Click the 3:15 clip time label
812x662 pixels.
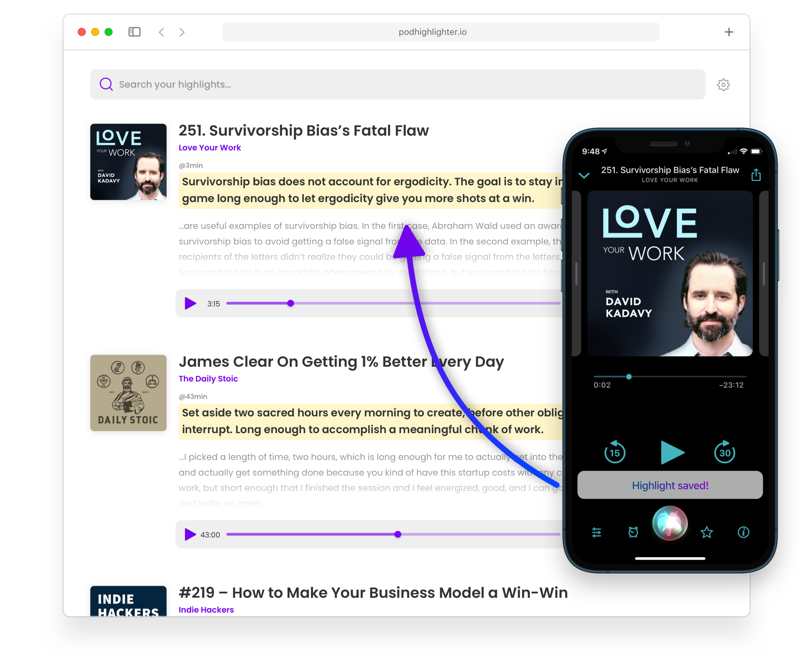point(214,304)
